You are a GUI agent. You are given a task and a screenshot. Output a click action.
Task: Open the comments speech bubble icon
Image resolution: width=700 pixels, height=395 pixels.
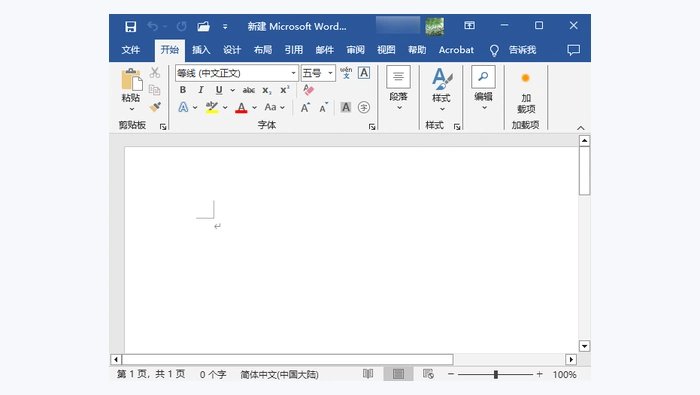(574, 50)
